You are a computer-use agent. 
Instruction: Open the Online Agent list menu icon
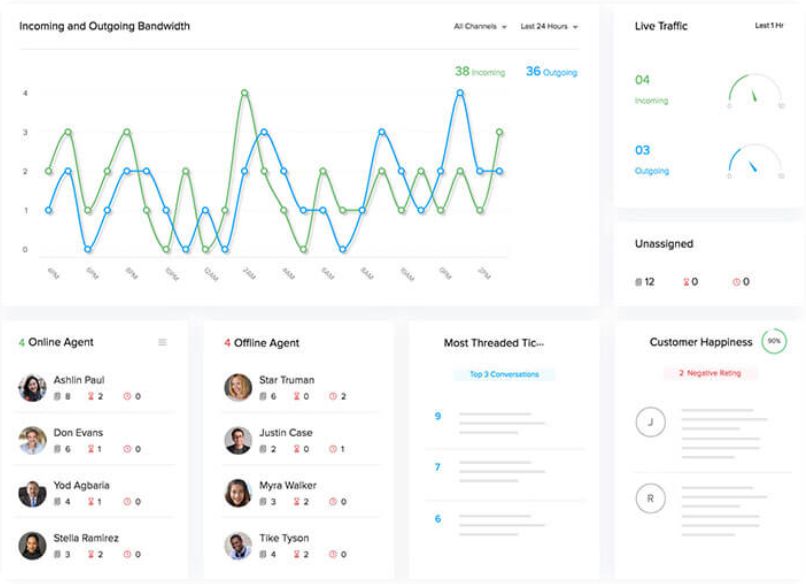click(162, 342)
